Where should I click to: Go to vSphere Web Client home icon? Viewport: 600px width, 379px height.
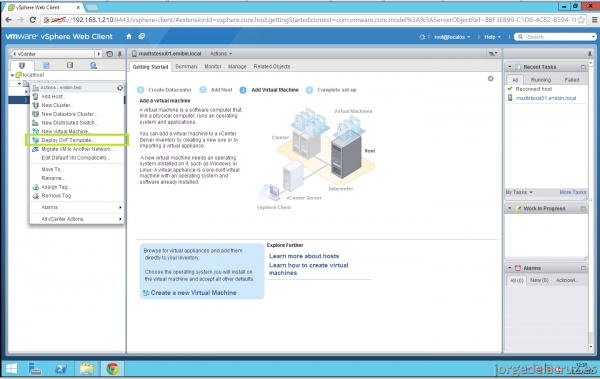click(x=129, y=36)
